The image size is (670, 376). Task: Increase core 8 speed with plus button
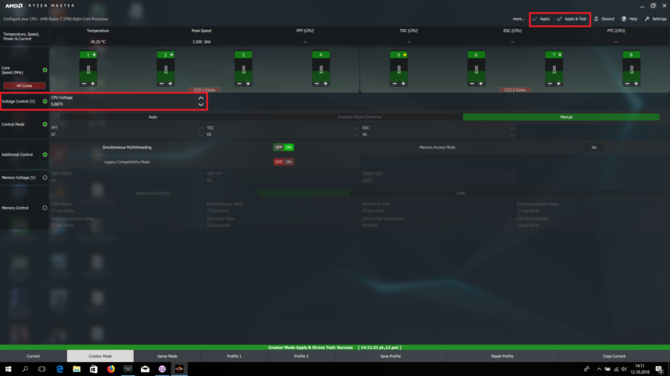636,84
